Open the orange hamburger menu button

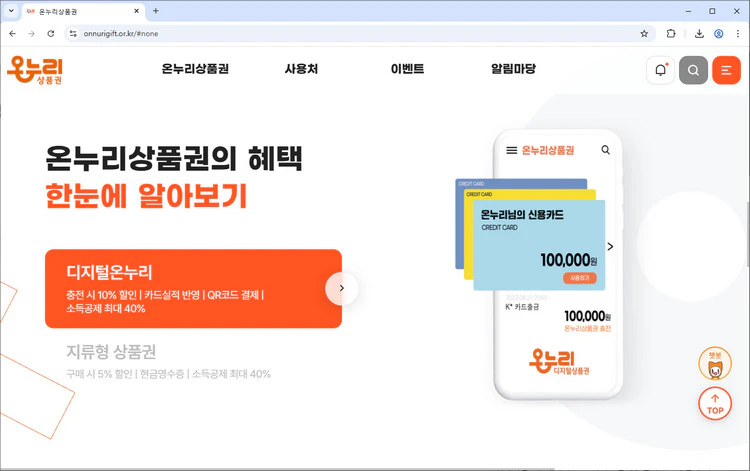point(726,70)
